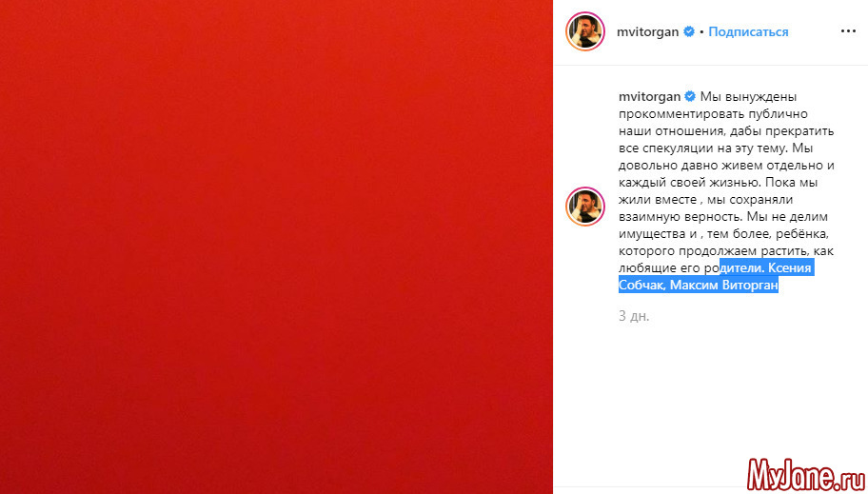
Task: Open mvitorgan username above the caption
Action: pyautogui.click(x=649, y=96)
